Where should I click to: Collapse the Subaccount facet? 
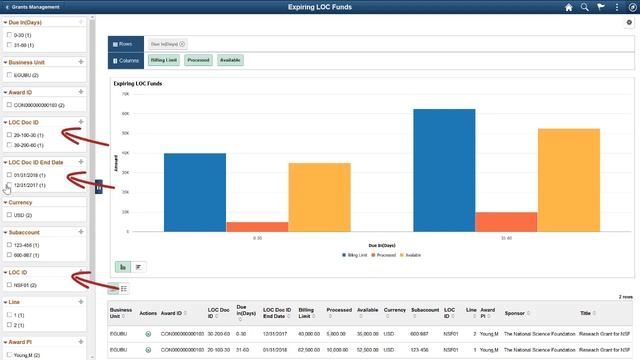click(5, 232)
